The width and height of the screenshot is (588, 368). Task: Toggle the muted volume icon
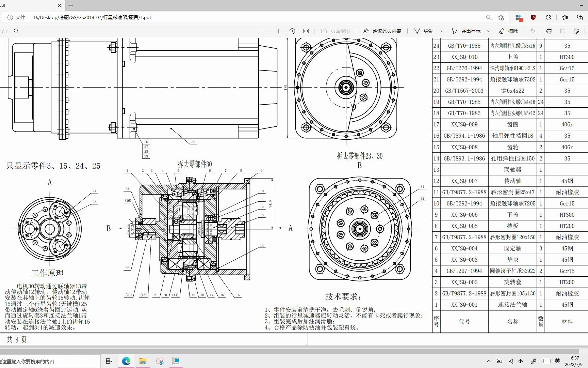[x=521, y=361]
